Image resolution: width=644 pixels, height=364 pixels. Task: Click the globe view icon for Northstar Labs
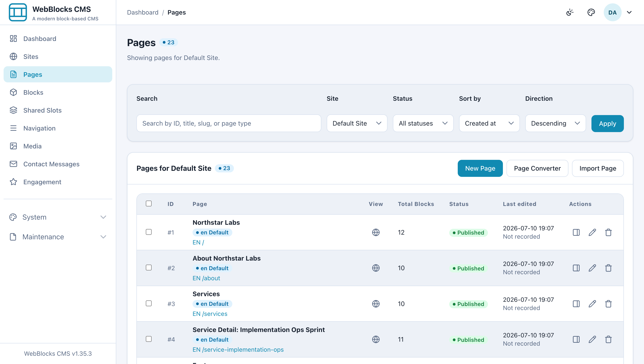376,232
